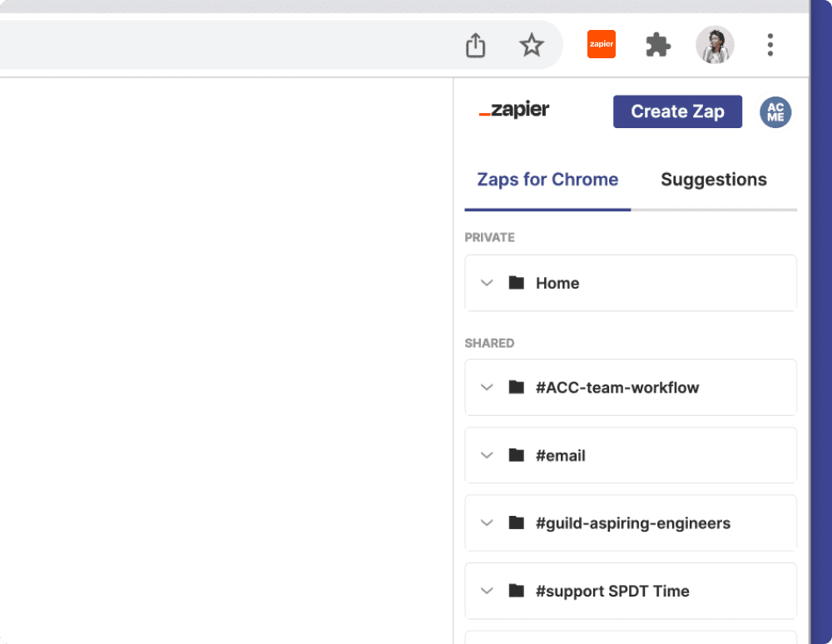Open the Chrome profile avatar

[715, 44]
